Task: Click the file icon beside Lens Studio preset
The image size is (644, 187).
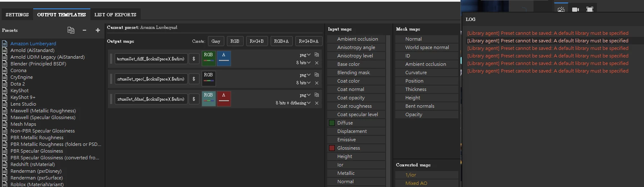Action: click(x=5, y=104)
